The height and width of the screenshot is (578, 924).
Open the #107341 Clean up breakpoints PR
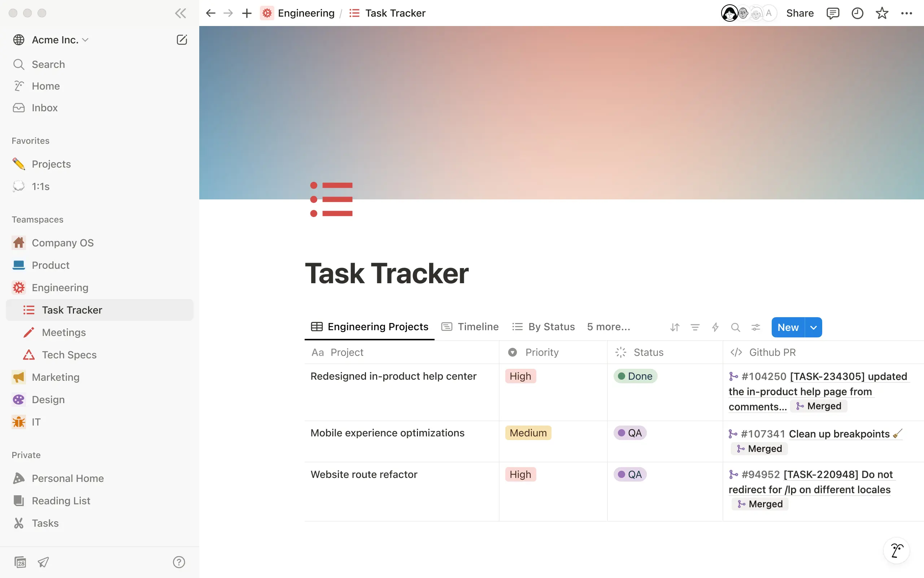coord(816,434)
